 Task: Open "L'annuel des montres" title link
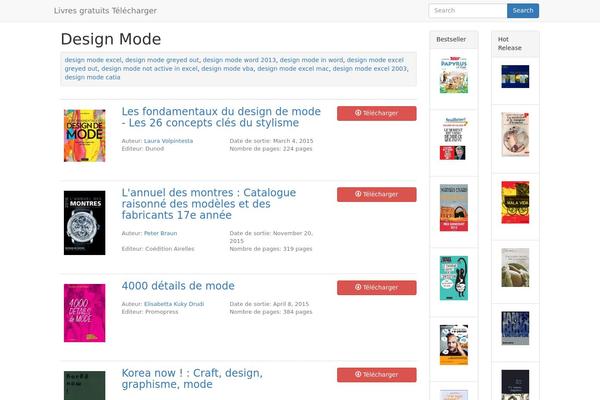[209, 204]
